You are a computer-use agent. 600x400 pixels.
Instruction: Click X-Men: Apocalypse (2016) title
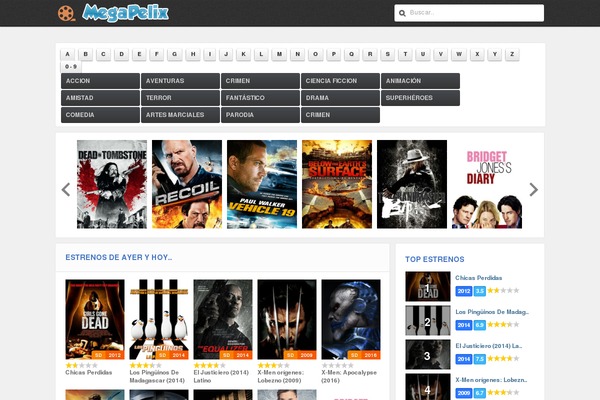[x=349, y=376]
